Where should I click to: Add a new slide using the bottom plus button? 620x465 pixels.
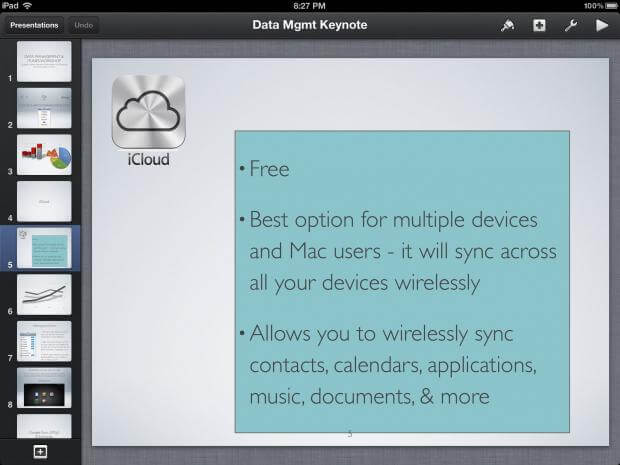pos(40,452)
